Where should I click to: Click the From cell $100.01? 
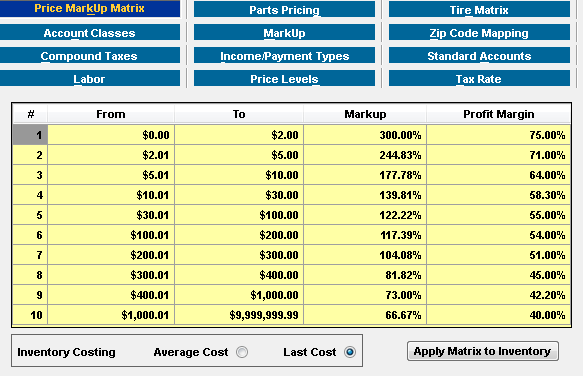tap(111, 235)
